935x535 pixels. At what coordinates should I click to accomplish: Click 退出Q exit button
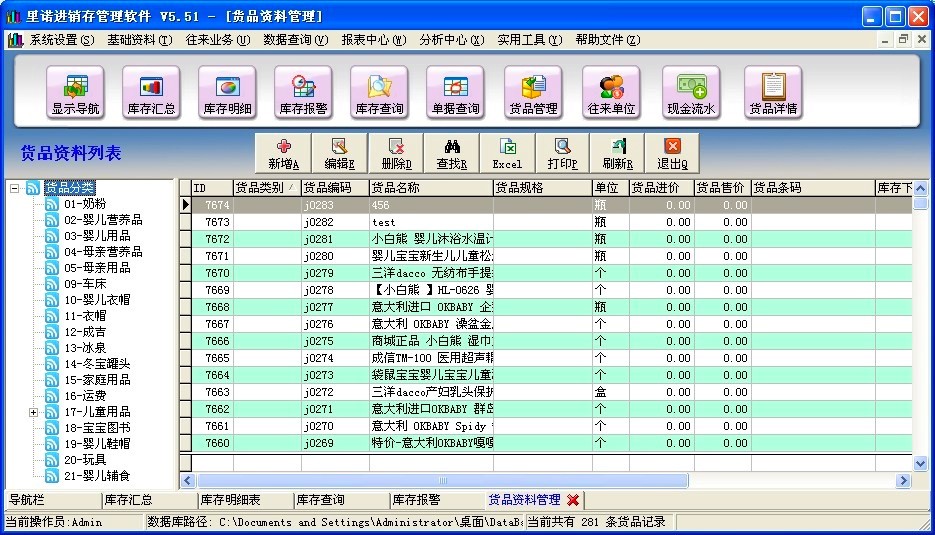click(x=672, y=153)
